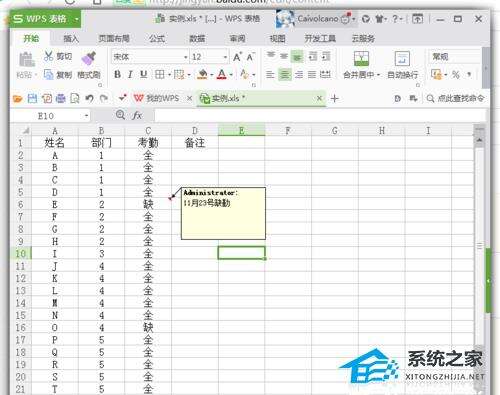Click the Wrap Text icon
This screenshot has height=395, width=500.
[x=402, y=58]
